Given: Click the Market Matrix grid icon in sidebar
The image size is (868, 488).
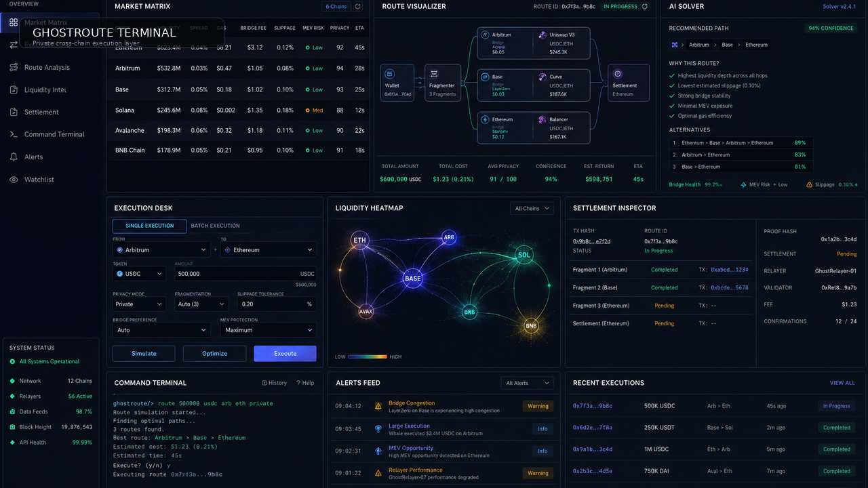Looking at the screenshot, I should 14,22.
